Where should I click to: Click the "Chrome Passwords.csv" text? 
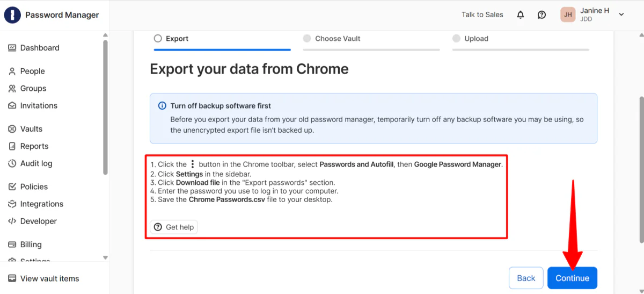click(226, 200)
